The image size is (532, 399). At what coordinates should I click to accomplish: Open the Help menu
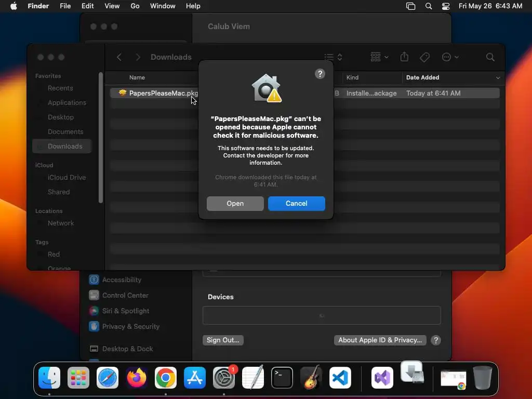[x=193, y=6]
